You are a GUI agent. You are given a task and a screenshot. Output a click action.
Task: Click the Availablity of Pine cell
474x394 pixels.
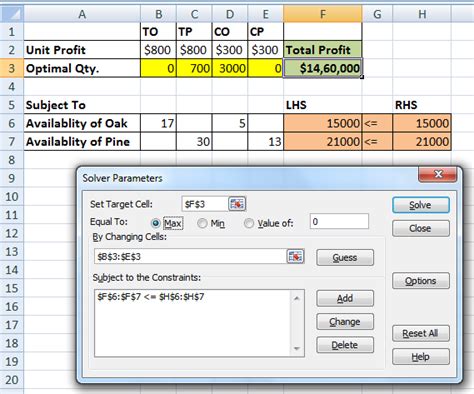click(x=82, y=142)
